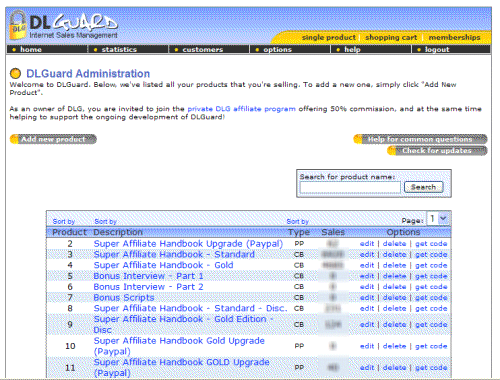The height and width of the screenshot is (380, 500).
Task: Open Bonus Interview - Part 2
Action: (148, 287)
